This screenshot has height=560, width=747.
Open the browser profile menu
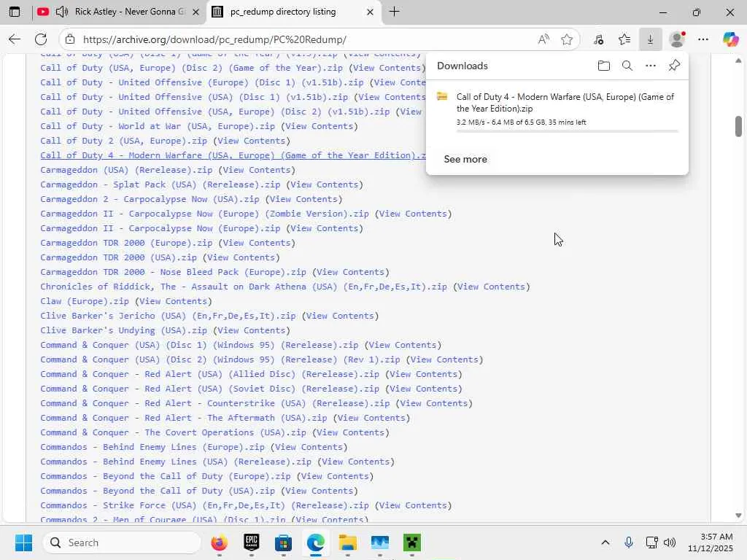click(677, 39)
